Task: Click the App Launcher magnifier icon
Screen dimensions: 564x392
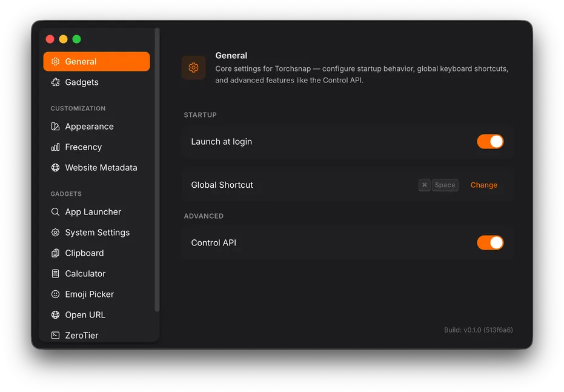Action: [x=55, y=212]
